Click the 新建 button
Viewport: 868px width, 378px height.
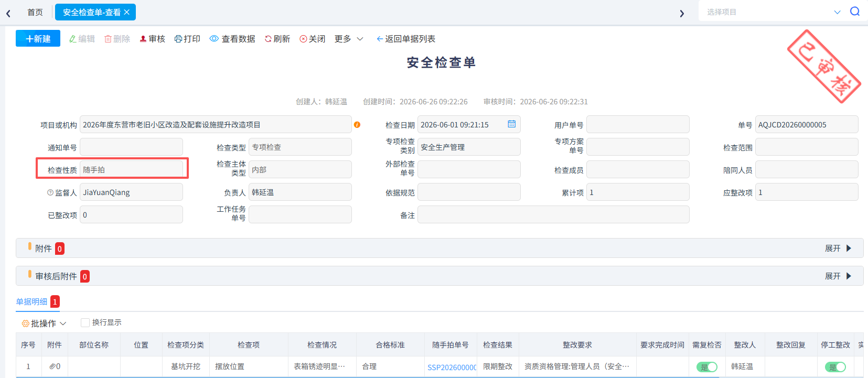tap(38, 39)
